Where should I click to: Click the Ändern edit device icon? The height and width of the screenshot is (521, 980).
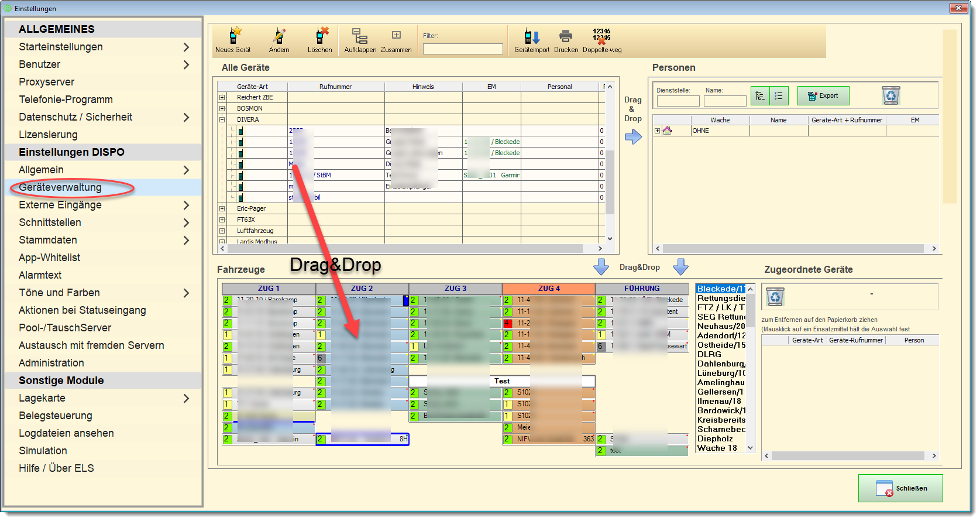279,37
